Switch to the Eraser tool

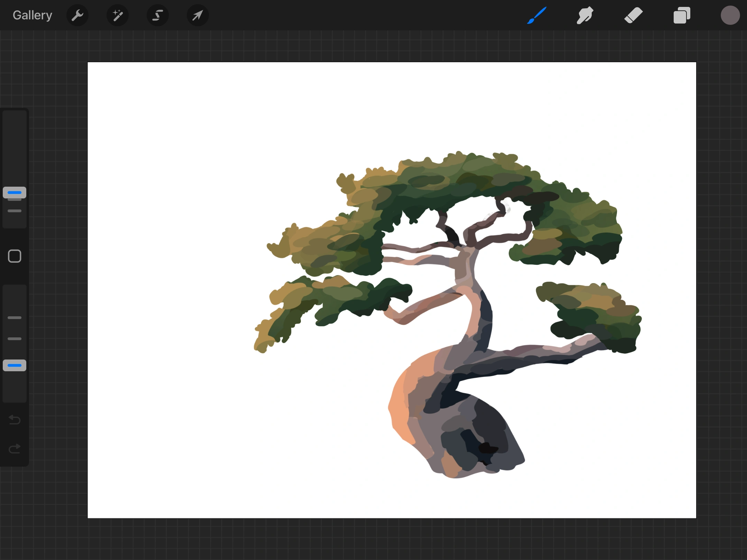[633, 15]
